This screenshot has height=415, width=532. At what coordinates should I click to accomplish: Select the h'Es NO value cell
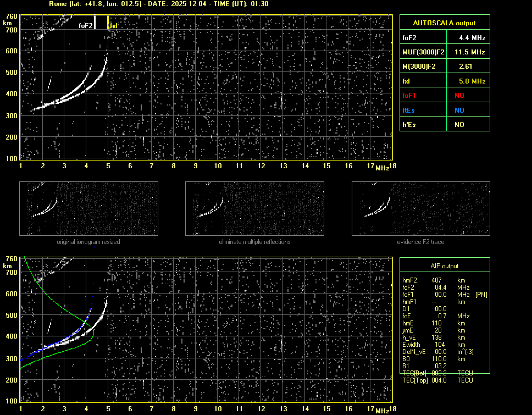point(459,125)
